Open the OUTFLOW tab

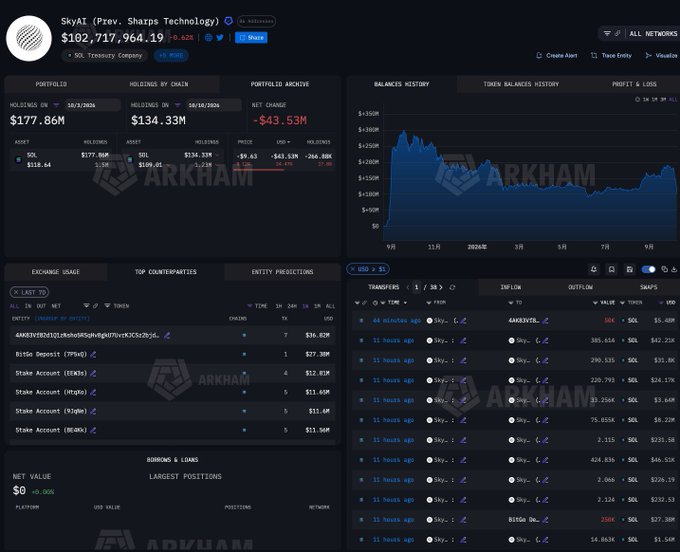[x=580, y=287]
